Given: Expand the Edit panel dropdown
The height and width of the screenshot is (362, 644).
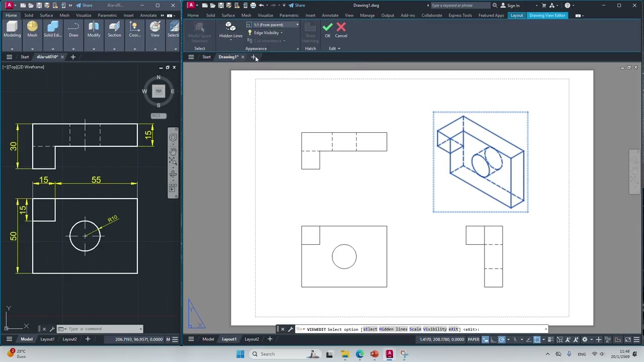Looking at the screenshot, I should (335, 49).
